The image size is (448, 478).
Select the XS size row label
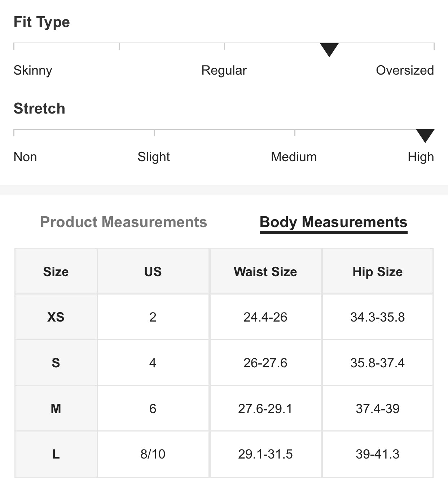pyautogui.click(x=56, y=317)
